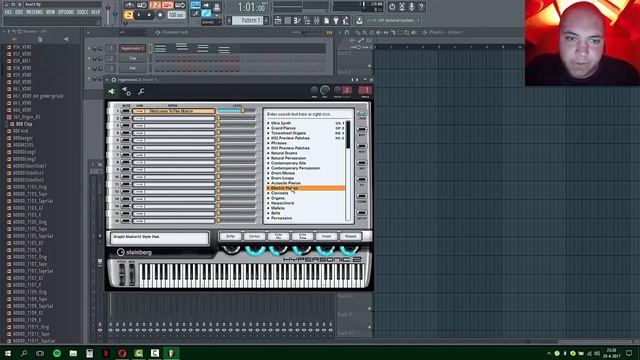The width and height of the screenshot is (640, 360).
Task: Toggle the metronome icon in the top toolbar
Action: (129, 5)
